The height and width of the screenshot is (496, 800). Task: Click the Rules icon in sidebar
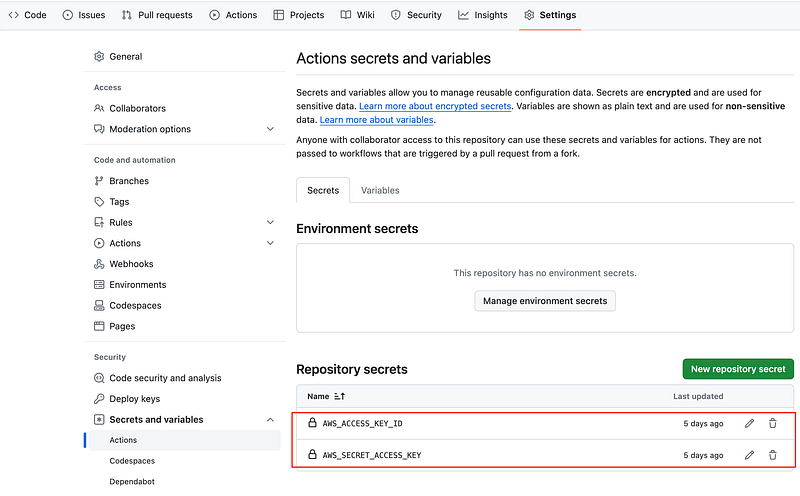99,222
